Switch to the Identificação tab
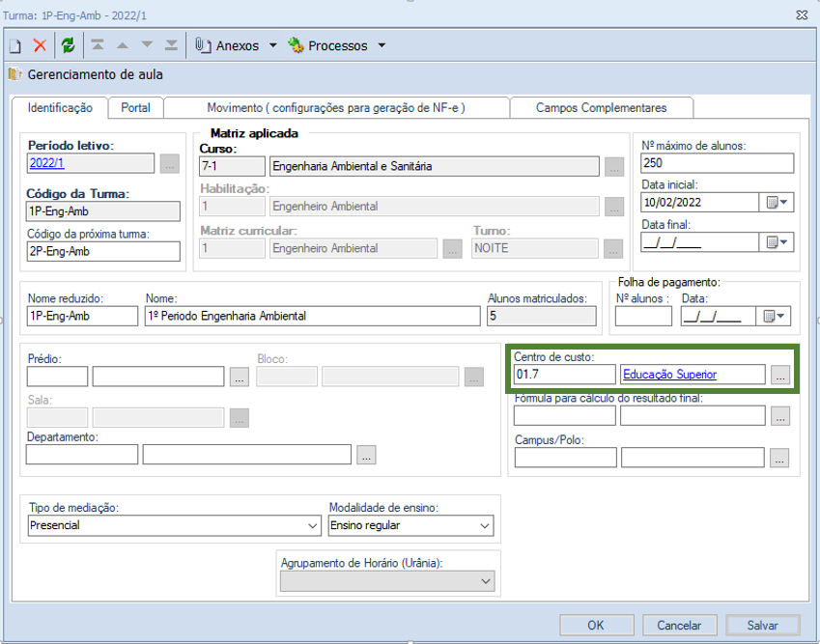820x644 pixels. coord(60,108)
